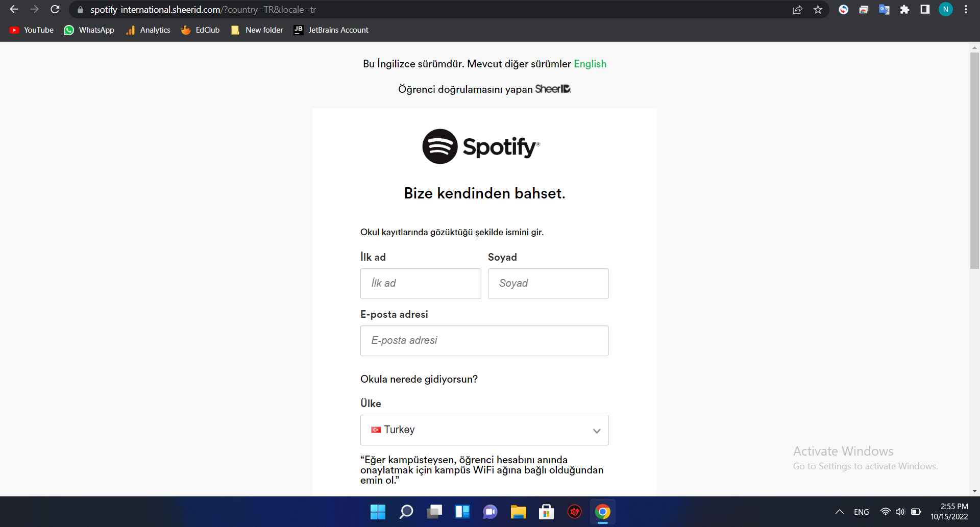Open Google Translate extension icon
Viewport: 980px width, 527px height.
[884, 10]
